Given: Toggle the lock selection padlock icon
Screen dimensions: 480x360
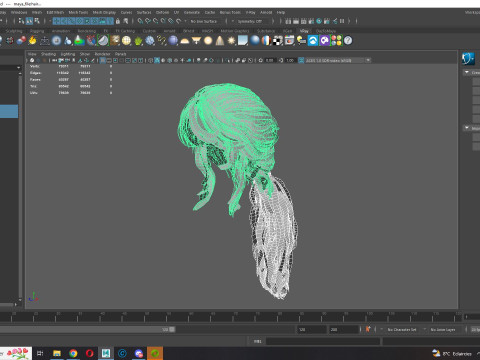Looking at the screenshot, I should pyautogui.click(x=118, y=21).
